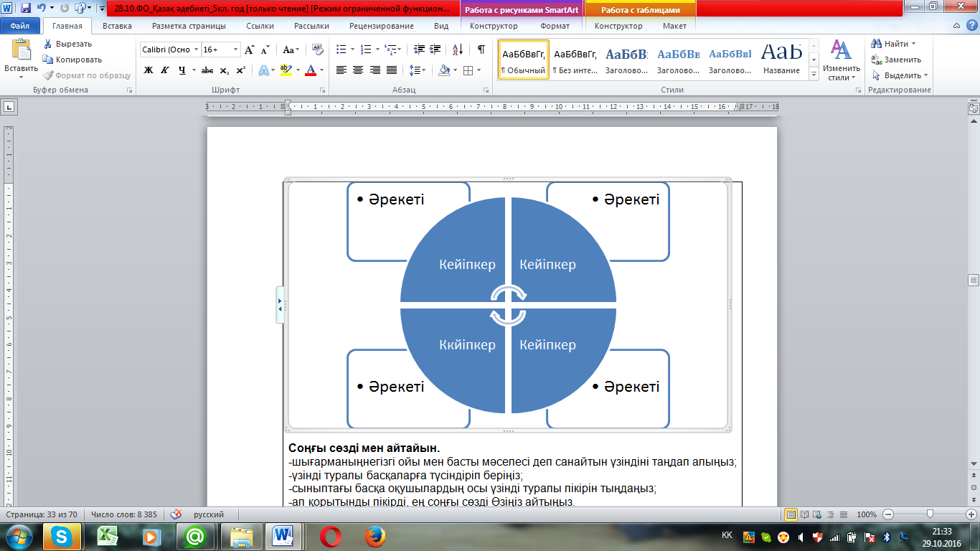Toggle subscript formatting
This screenshot has width=980, height=551.
[225, 70]
